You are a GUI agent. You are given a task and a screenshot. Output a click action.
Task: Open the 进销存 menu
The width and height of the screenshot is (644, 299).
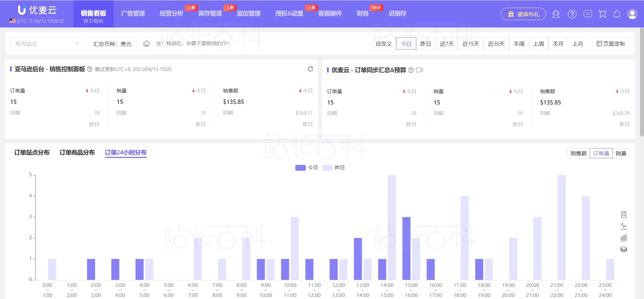[397, 13]
